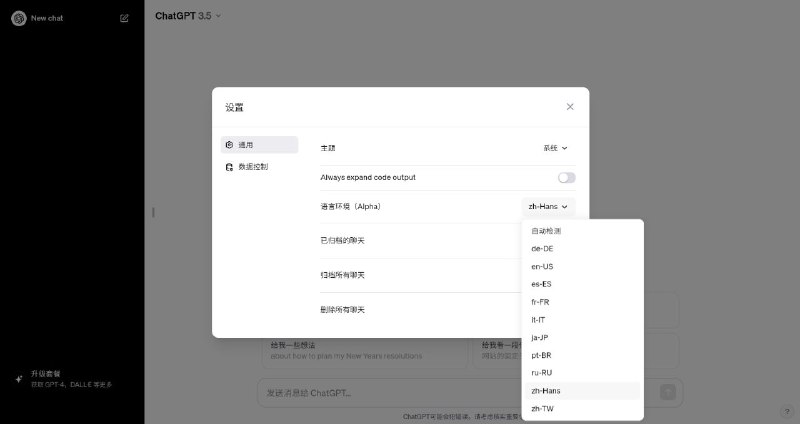Click the ChatGPT logo in the sidebar
Screen dimensions: 800x424
tap(19, 18)
